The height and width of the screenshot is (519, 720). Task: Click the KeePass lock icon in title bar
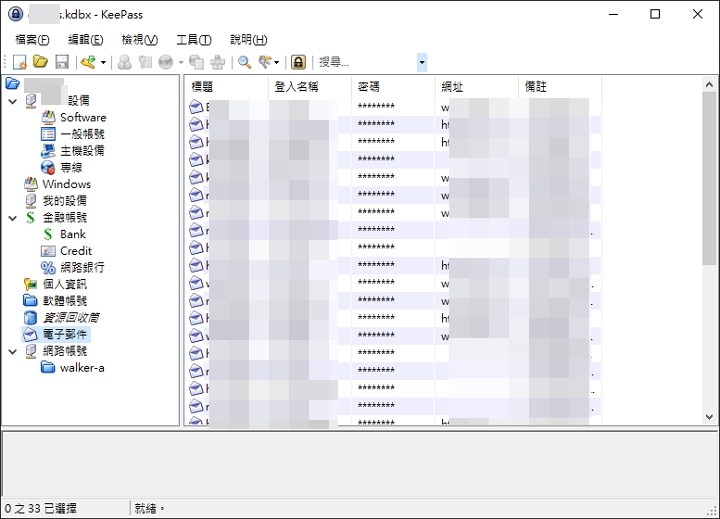(15, 14)
